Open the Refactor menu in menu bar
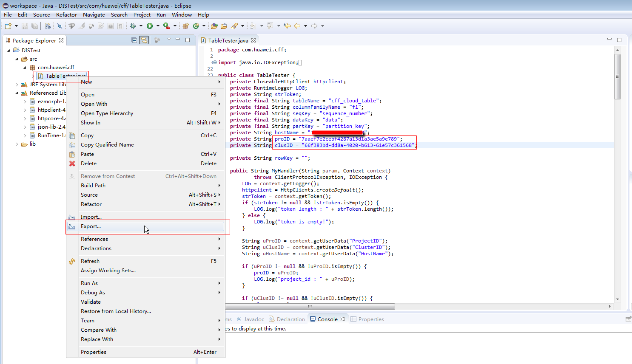Viewport: 632px width, 364px height. 66,14
